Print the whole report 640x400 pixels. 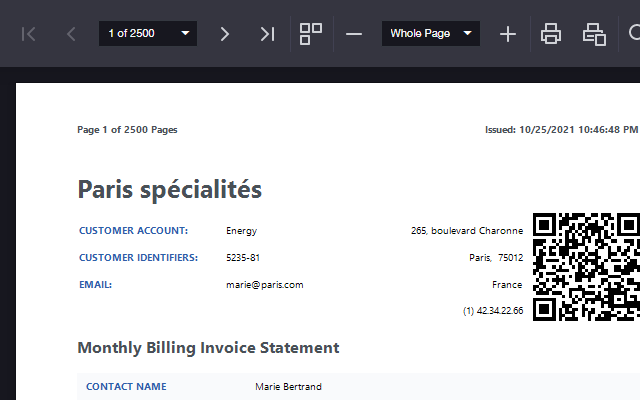point(551,34)
